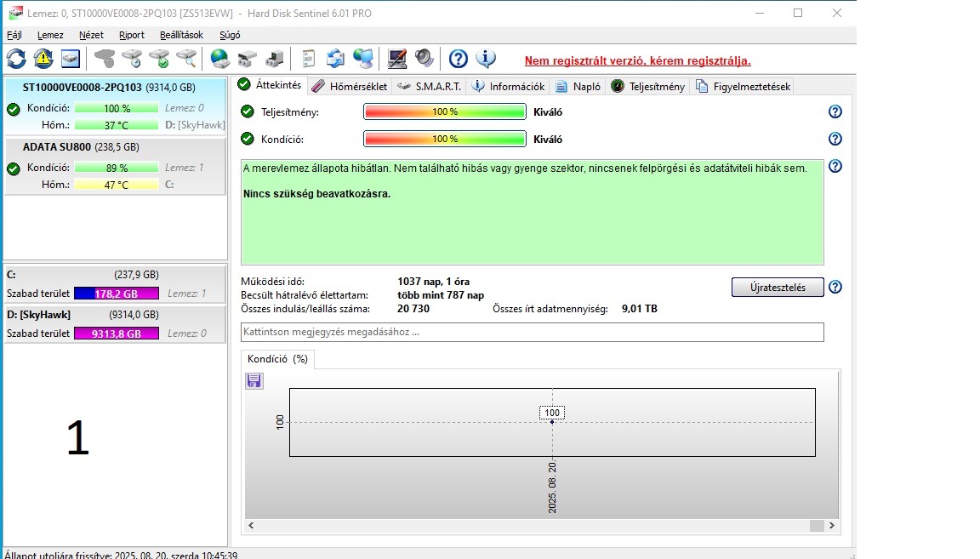Open the Beállítások menu
This screenshot has height=559, width=980.
[181, 35]
